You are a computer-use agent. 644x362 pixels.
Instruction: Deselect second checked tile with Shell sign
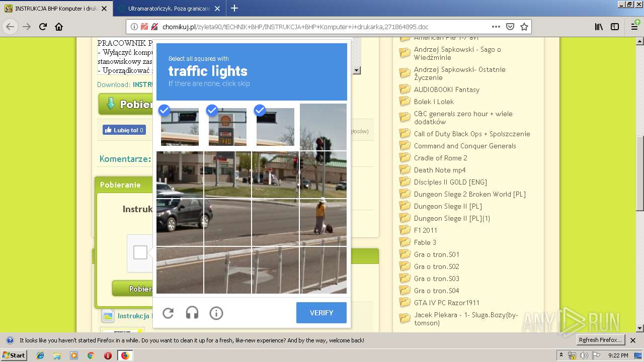pos(227,127)
